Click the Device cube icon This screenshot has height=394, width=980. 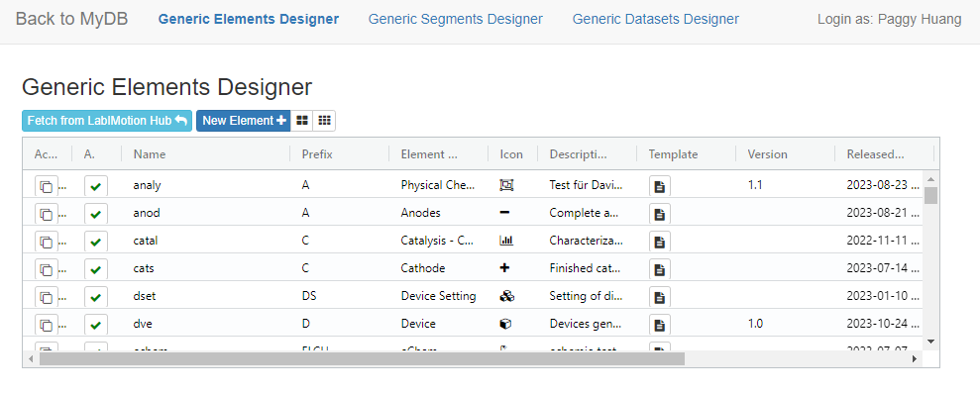505,324
